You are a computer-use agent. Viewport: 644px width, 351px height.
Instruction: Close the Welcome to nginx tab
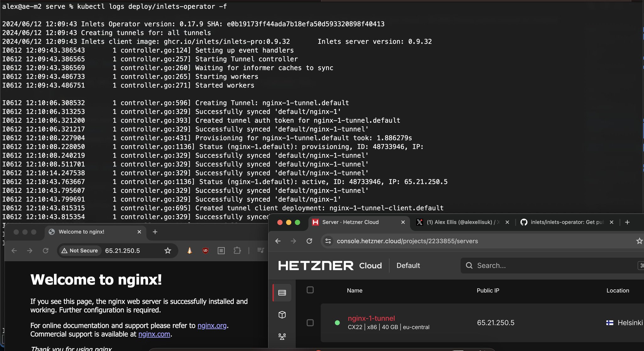(139, 232)
